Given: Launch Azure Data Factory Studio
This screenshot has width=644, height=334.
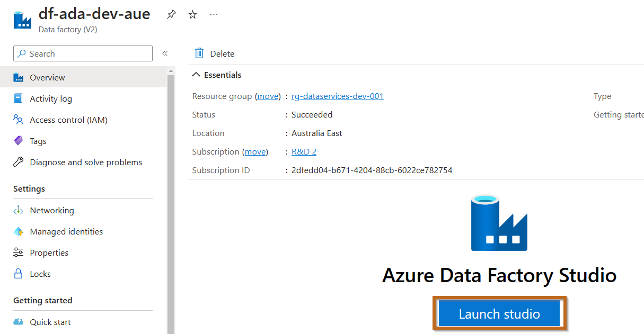Looking at the screenshot, I should pyautogui.click(x=499, y=314).
